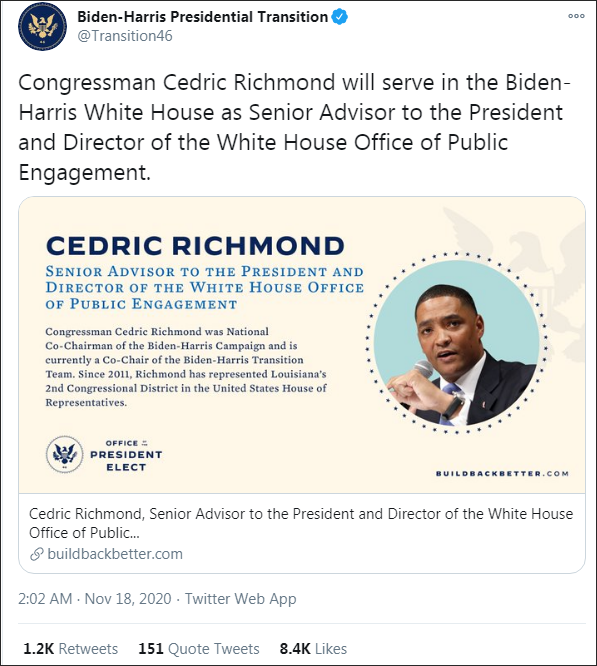Open the Twitter Web App source link
Image resolution: width=597 pixels, height=666 pixels.
(240, 598)
